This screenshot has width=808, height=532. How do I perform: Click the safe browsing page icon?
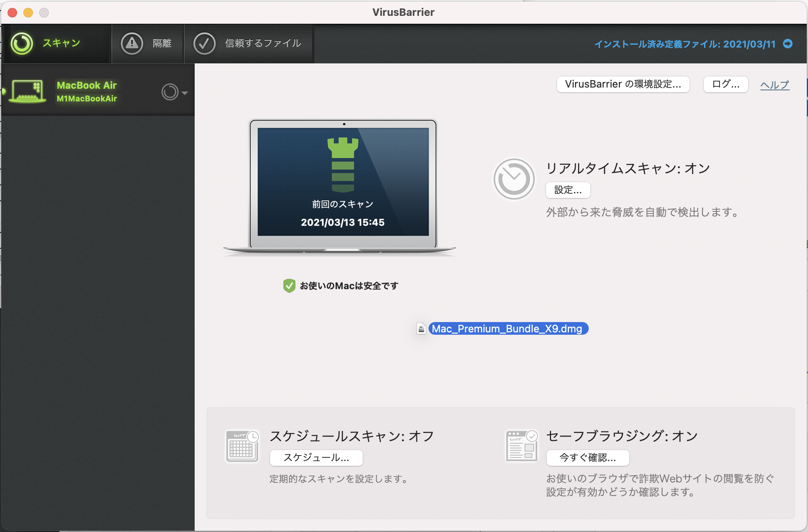coord(522,446)
